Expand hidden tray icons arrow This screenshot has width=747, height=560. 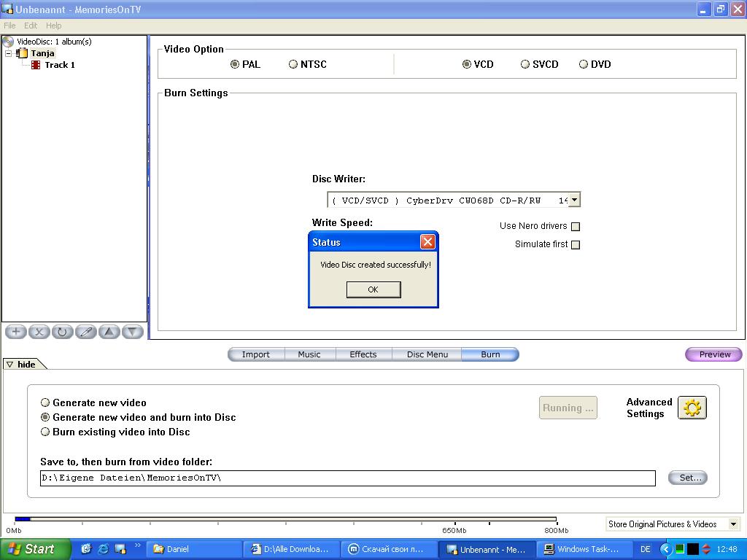665,549
